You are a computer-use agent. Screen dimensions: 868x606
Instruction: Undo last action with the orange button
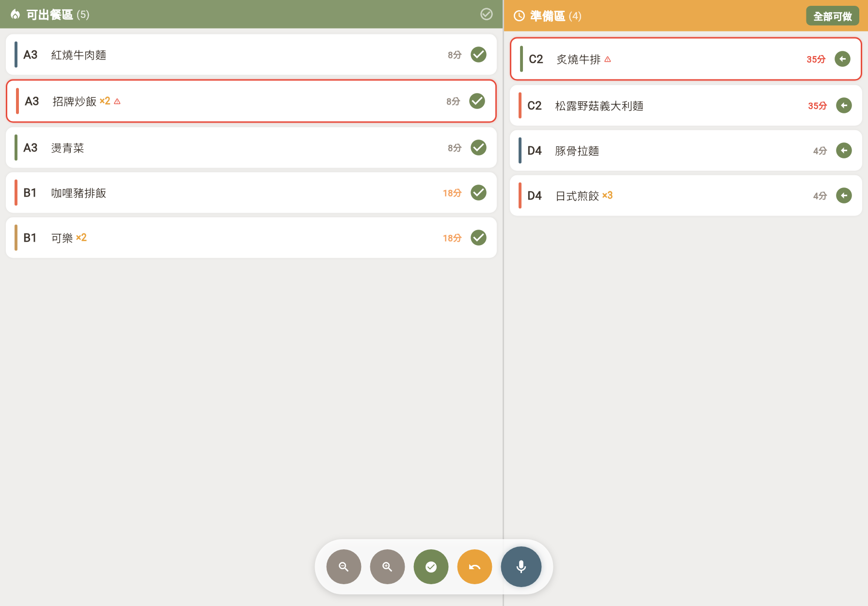474,567
